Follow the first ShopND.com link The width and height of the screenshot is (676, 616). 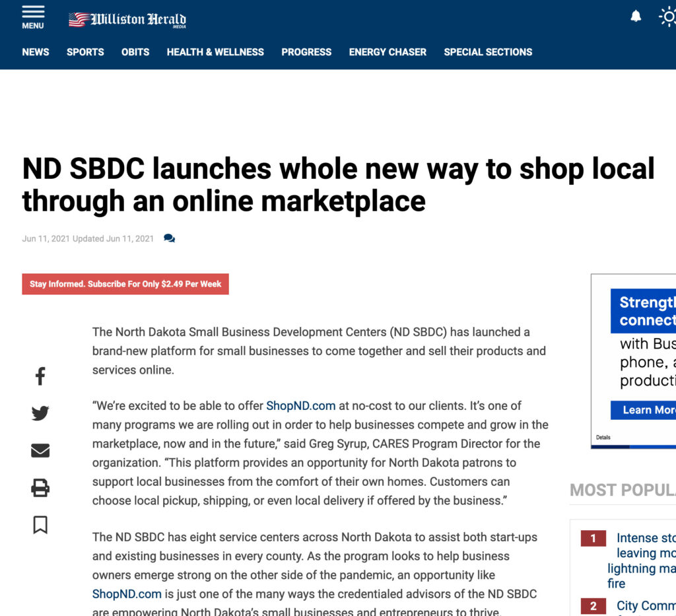(x=300, y=405)
